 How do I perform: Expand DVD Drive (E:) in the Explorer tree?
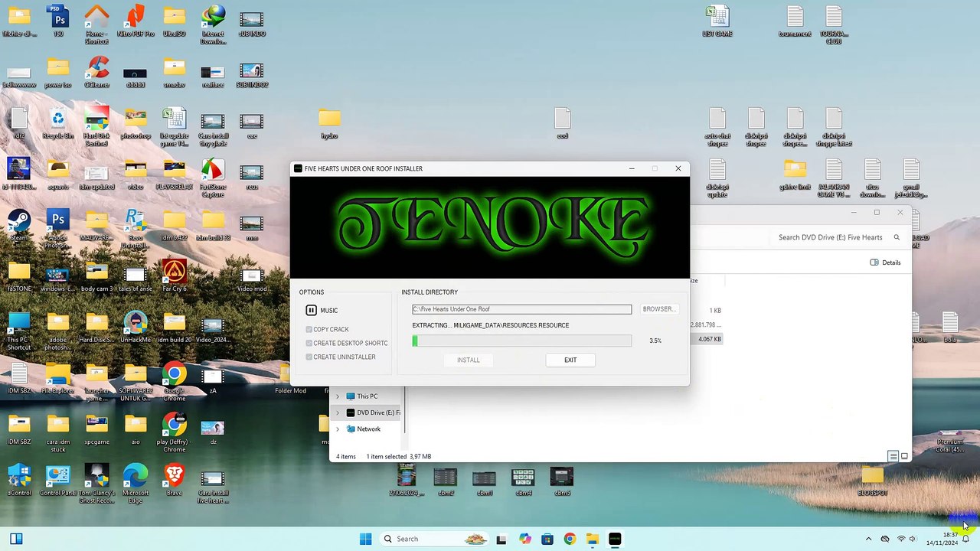(338, 412)
